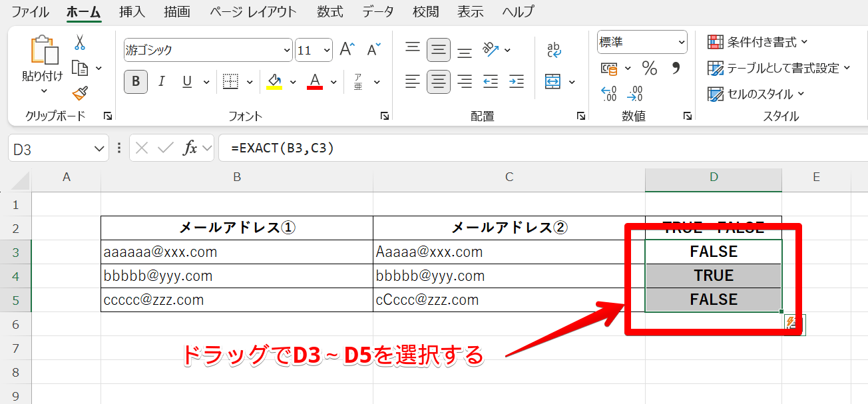Viewport: 868px width, 404px height.
Task: Open 数値 dialog launcher
Action: click(687, 116)
